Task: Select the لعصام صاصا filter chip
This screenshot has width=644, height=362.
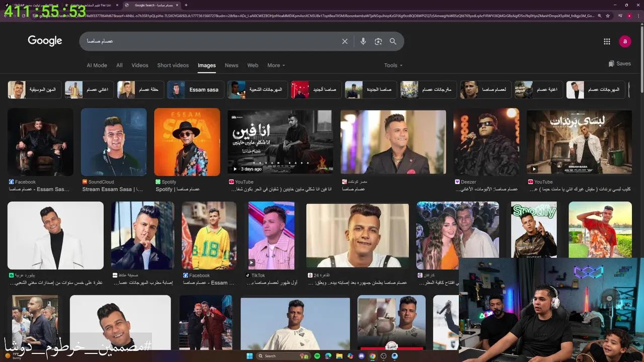Action: coord(486,89)
